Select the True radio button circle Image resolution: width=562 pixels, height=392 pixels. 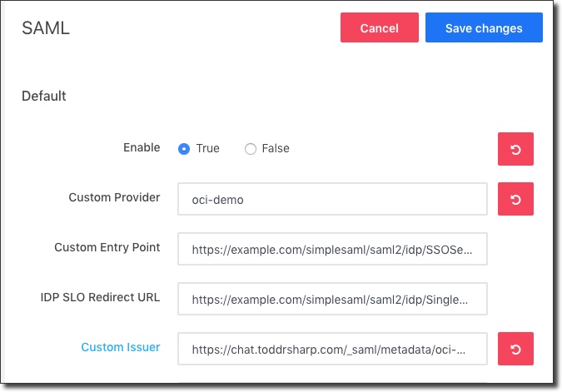tap(184, 149)
